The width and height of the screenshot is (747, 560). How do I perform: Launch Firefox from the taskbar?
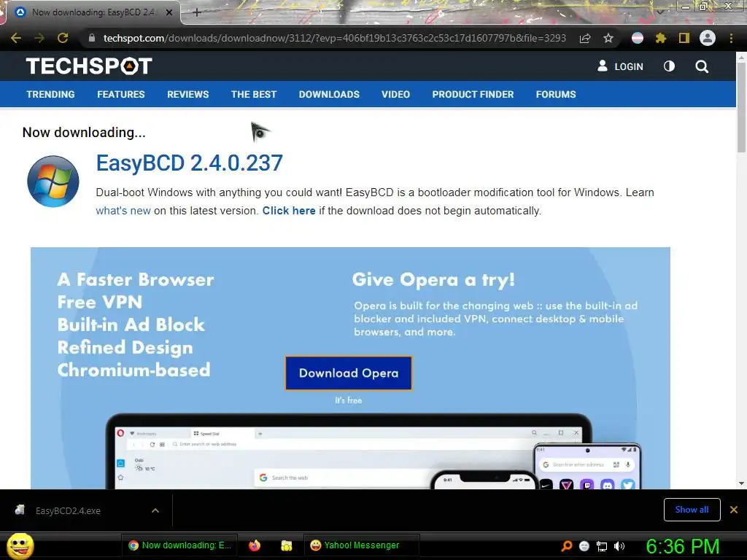(255, 545)
